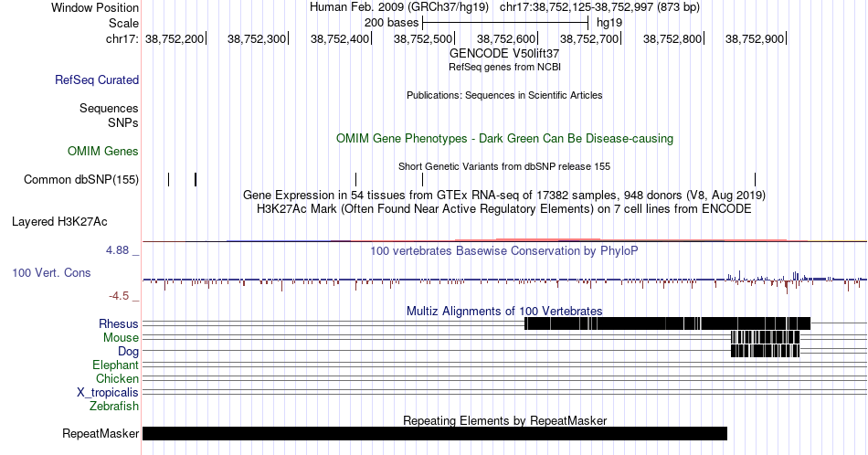Click the Rhesus black alignment block
The image size is (868, 455).
[x=667, y=323]
